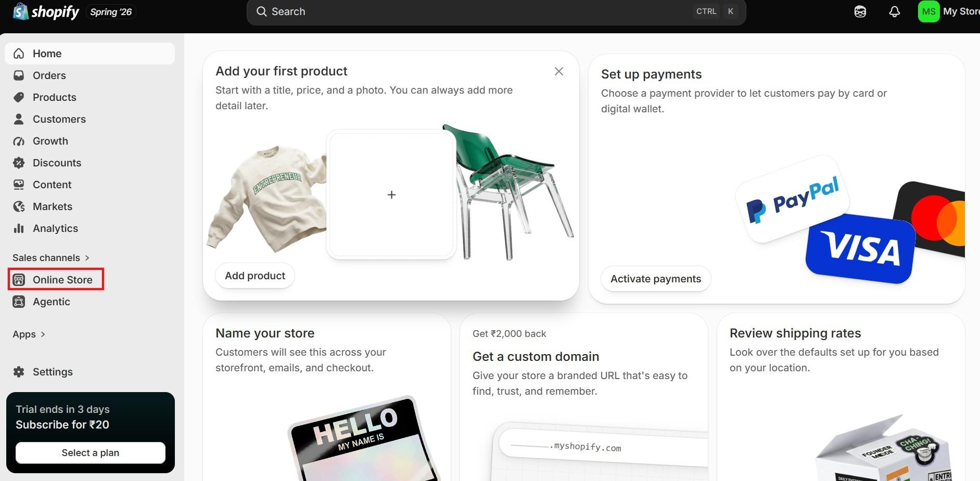
Task: Click the Shopify logo in the header
Action: pos(46,11)
